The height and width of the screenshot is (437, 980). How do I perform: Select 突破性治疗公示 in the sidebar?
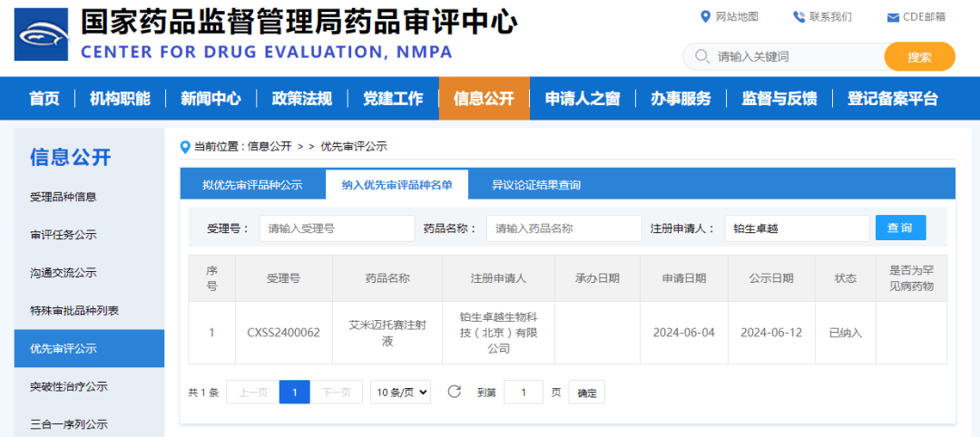(x=69, y=386)
